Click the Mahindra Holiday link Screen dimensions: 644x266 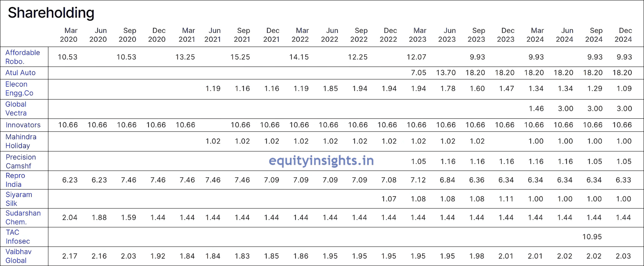click(21, 141)
